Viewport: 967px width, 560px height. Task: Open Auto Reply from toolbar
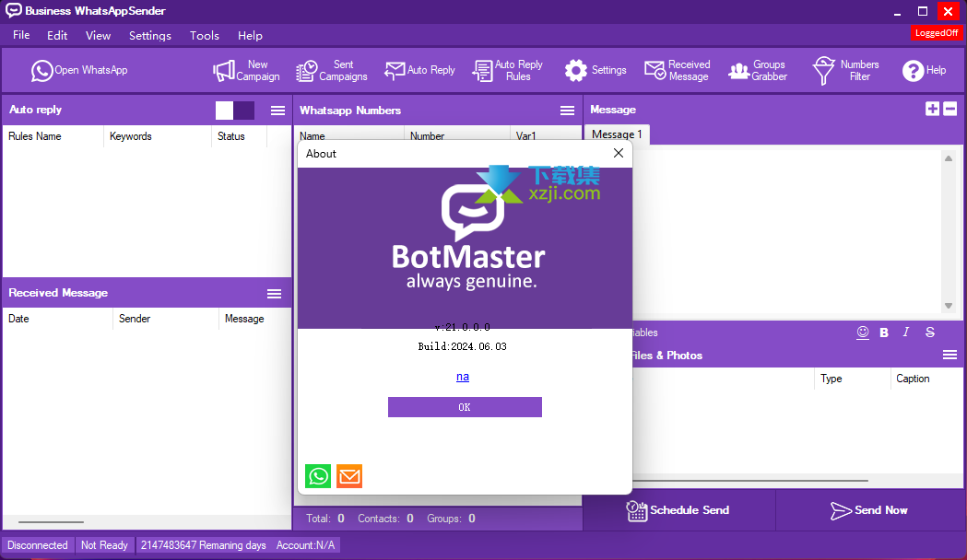(x=419, y=70)
